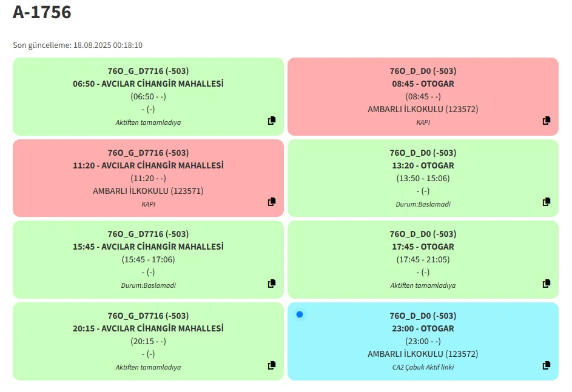Copy the 06:50 Avcılar Cihangir trip card
The height and width of the screenshot is (392, 572).
(272, 121)
